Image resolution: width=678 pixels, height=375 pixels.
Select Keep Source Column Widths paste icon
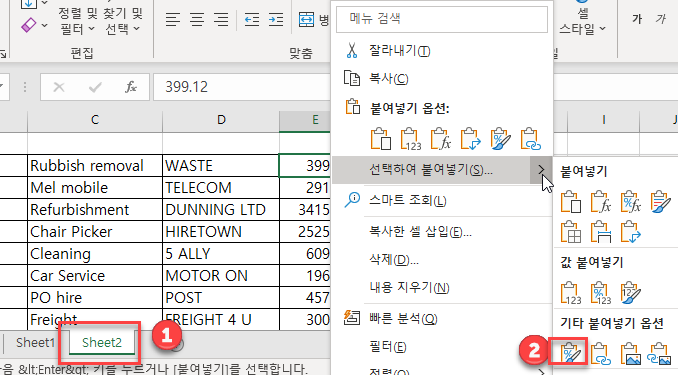(x=601, y=232)
